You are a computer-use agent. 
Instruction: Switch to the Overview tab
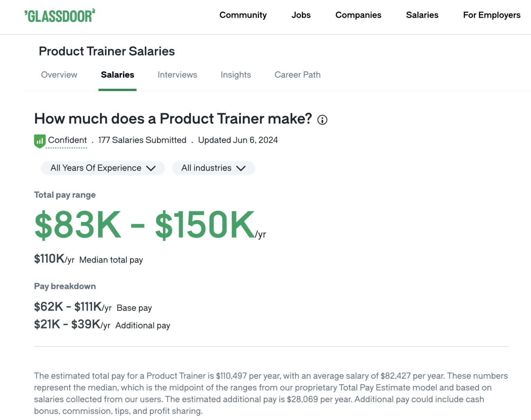coord(59,75)
